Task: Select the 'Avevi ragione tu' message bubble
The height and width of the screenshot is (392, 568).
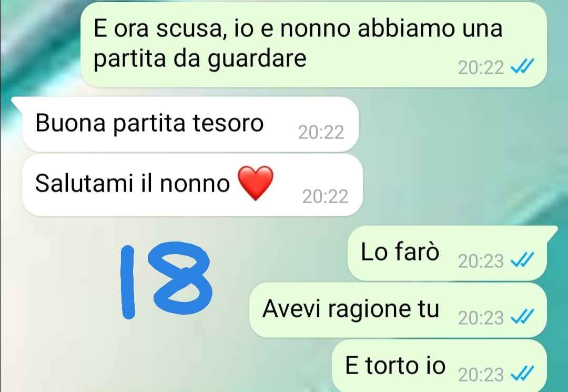Action: pyautogui.click(x=398, y=310)
